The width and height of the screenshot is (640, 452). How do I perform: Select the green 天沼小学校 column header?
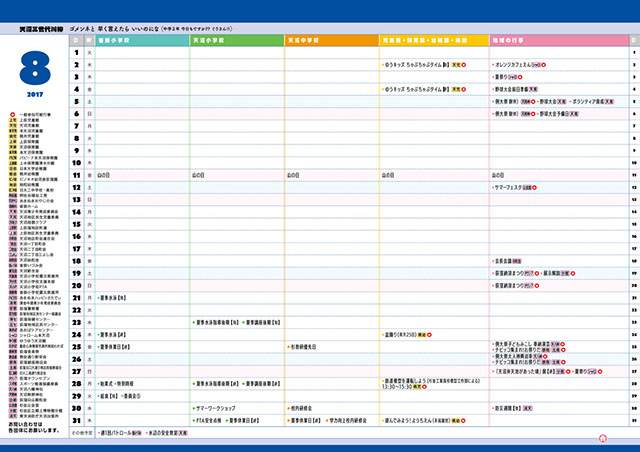coord(237,40)
